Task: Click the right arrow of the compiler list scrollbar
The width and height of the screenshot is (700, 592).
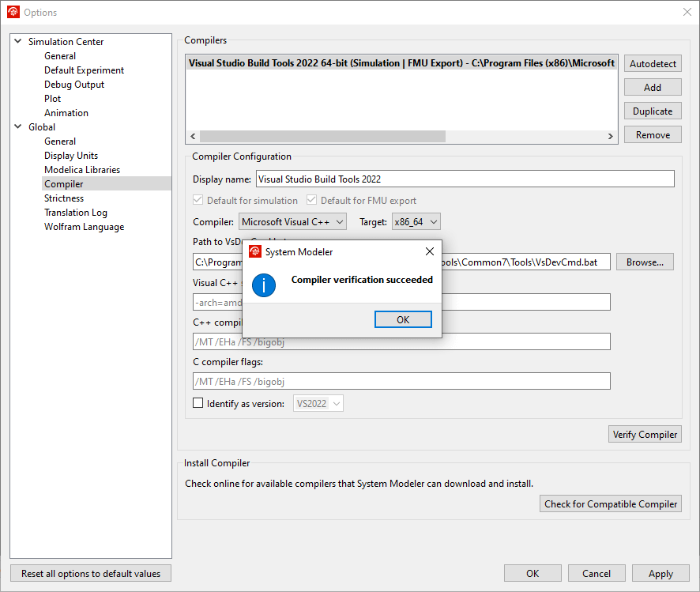Action: [x=610, y=136]
